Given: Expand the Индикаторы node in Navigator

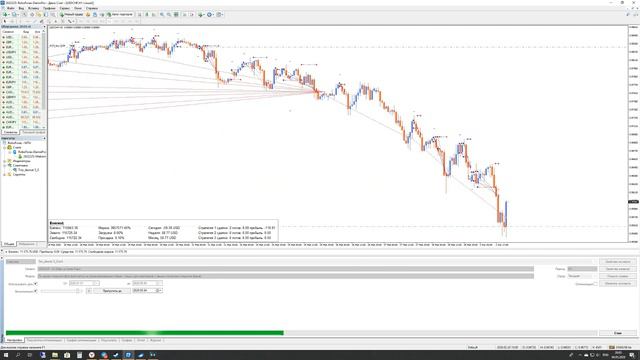Looking at the screenshot, I should (4, 161).
